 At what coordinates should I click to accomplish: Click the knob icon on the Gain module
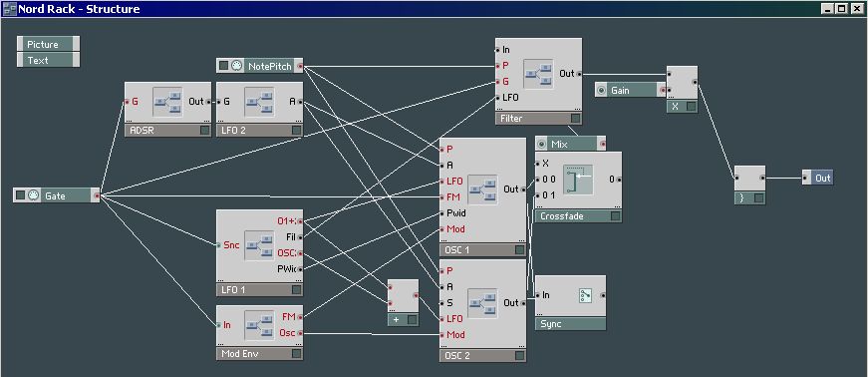pos(602,90)
